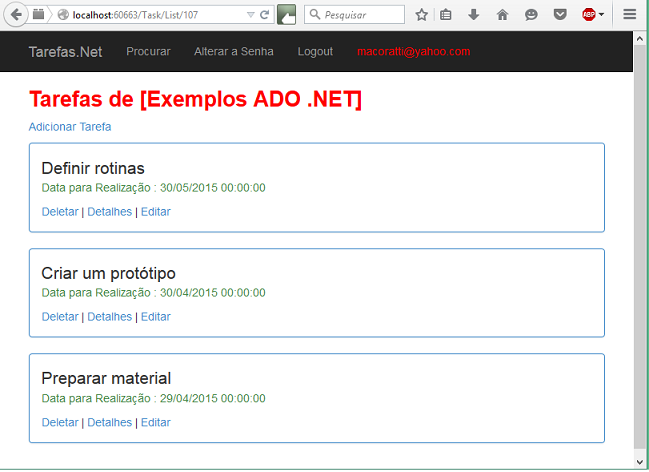Click the Tarefas.Net brand link

[65, 52]
